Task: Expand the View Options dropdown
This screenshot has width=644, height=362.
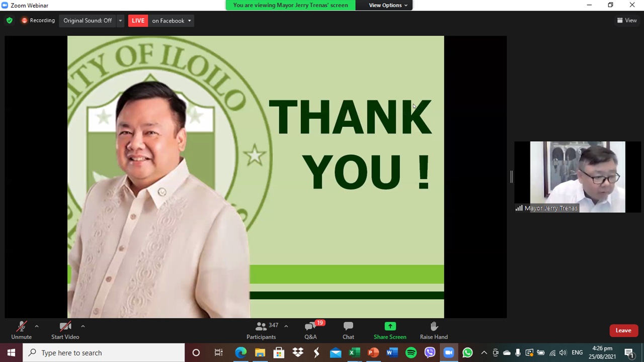Action: (388, 5)
